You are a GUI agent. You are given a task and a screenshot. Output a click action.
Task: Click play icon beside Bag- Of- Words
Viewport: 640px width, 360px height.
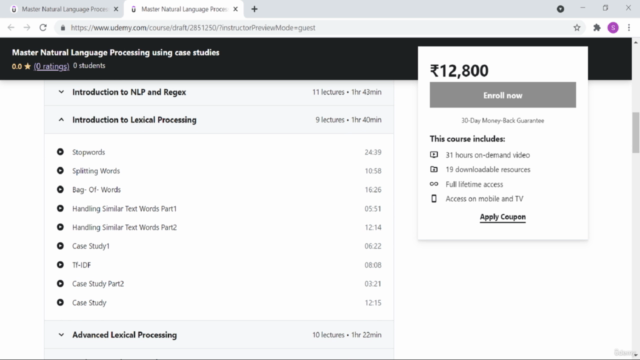click(60, 189)
